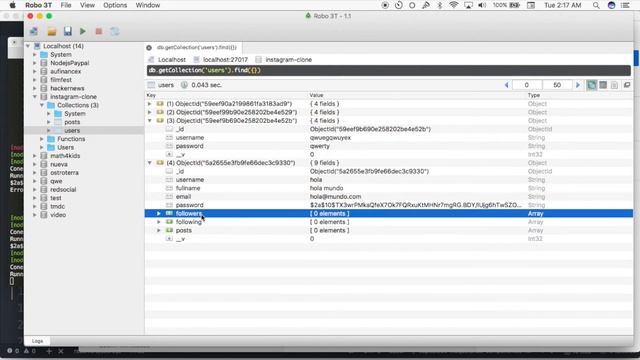Click the password value qwerty
This screenshot has height=360, width=640.
319,146
